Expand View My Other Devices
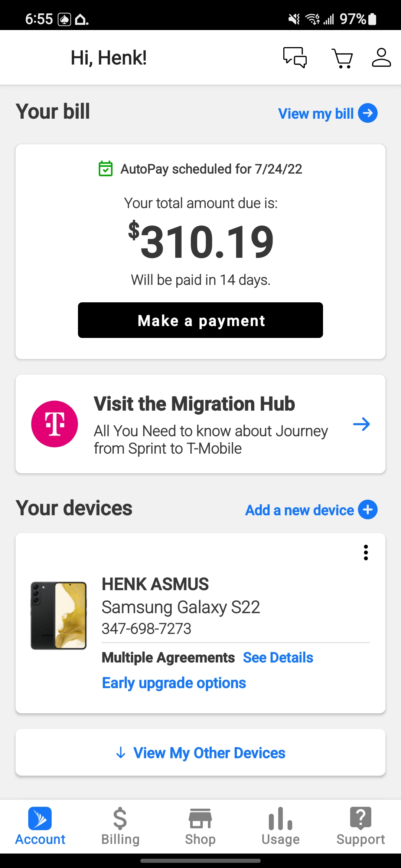Image resolution: width=401 pixels, height=868 pixels. point(200,753)
